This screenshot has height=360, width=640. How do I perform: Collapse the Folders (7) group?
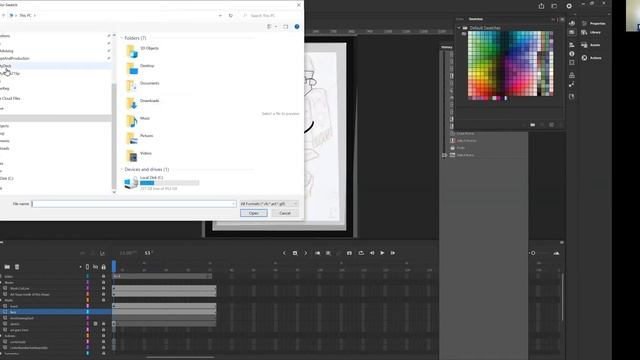[x=122, y=38]
